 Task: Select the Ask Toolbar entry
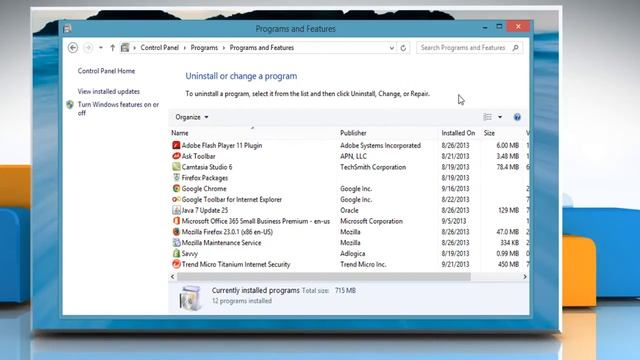[198, 156]
